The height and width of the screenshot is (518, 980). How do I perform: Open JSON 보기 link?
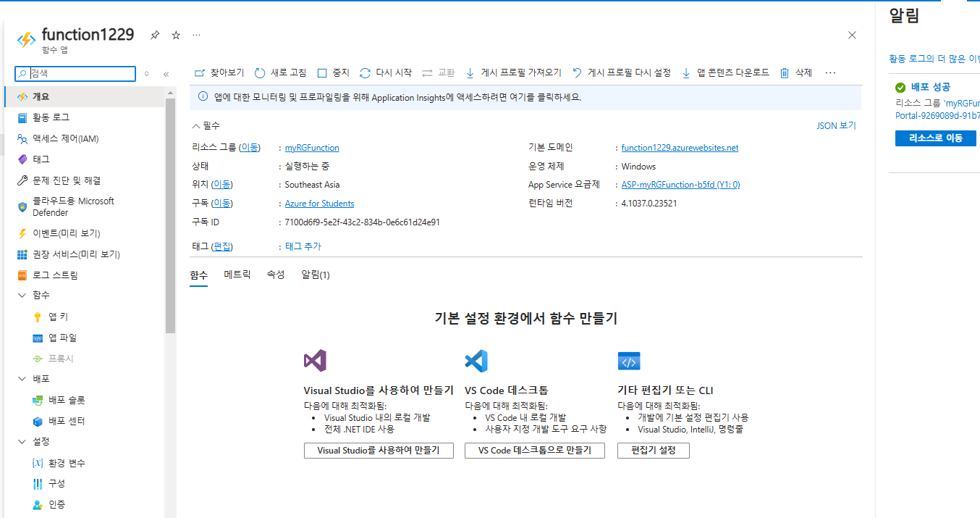click(836, 125)
